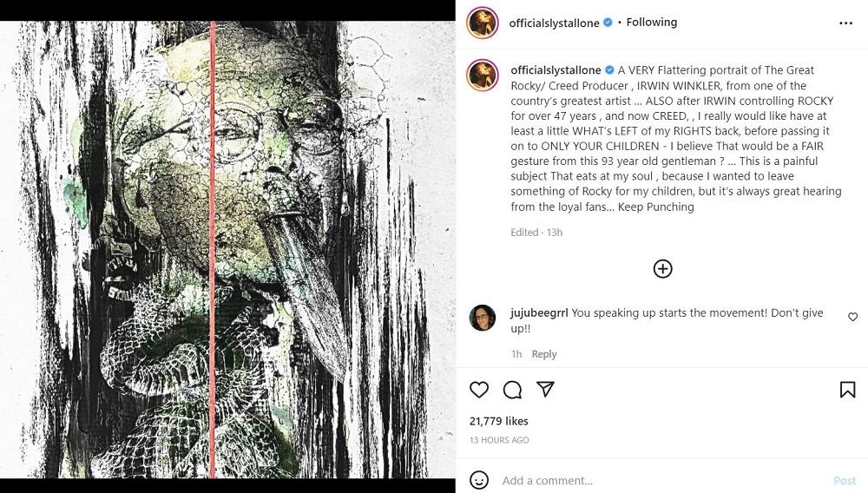Save post with the bookmark icon
868x493 pixels.
[847, 390]
